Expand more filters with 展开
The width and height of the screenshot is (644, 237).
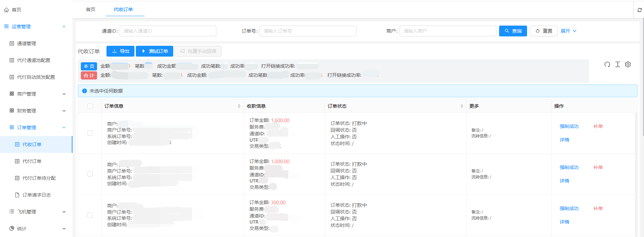click(x=569, y=31)
